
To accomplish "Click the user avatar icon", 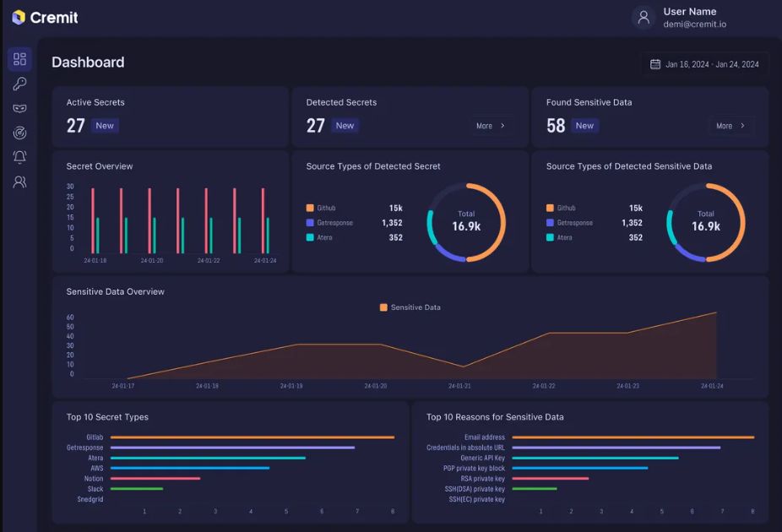I will [x=644, y=18].
